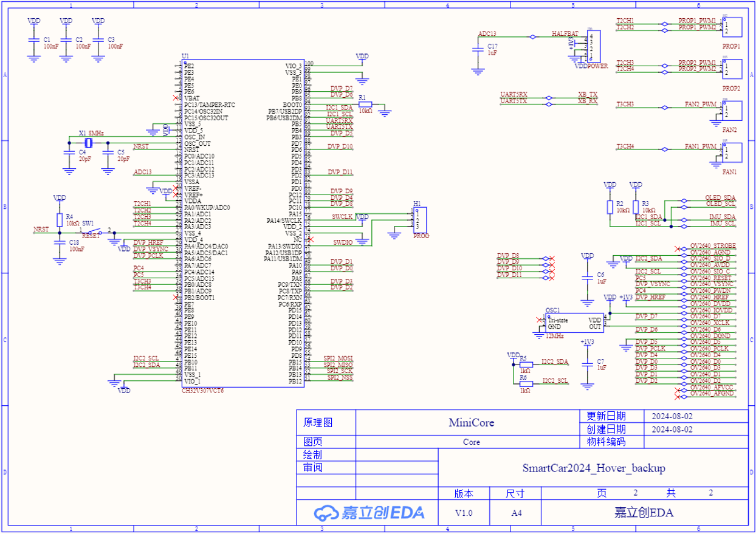Select capacitor C17 1uF symbol
Screen dimensions: 756x534
(479, 50)
